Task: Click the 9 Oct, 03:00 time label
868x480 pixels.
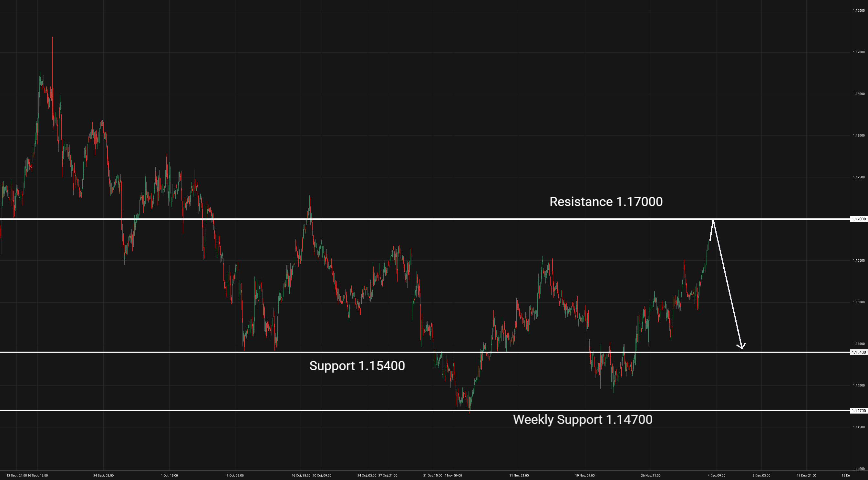Action: click(235, 475)
